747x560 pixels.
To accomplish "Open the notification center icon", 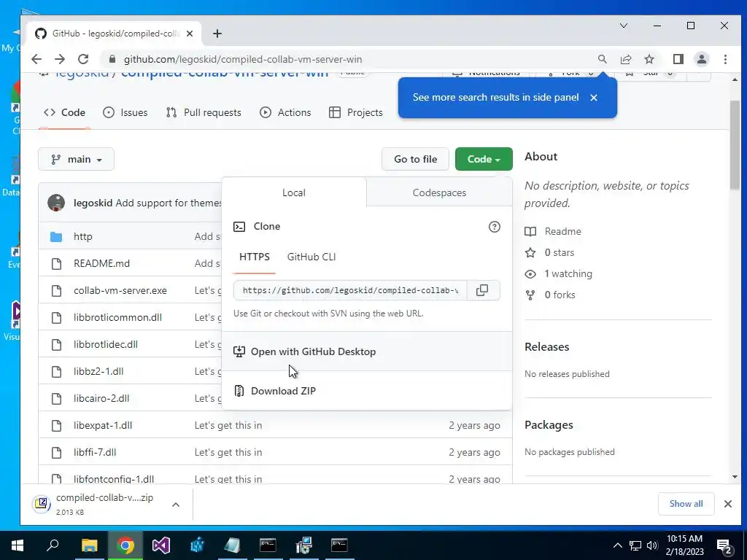I will 724,545.
